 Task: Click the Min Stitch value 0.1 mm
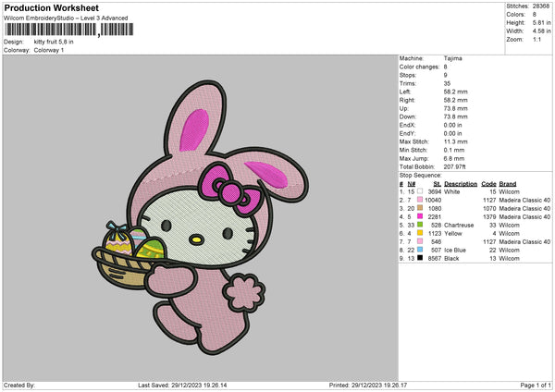click(x=454, y=150)
